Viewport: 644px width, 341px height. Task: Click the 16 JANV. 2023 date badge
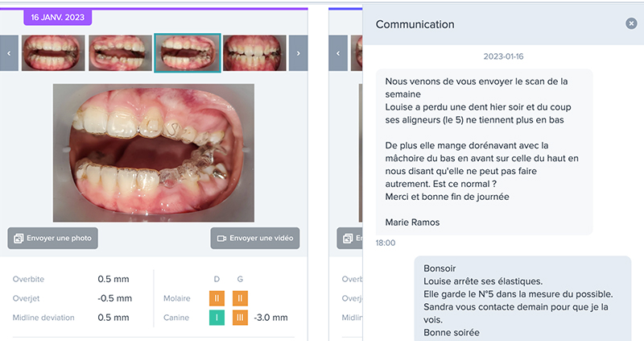click(x=58, y=17)
